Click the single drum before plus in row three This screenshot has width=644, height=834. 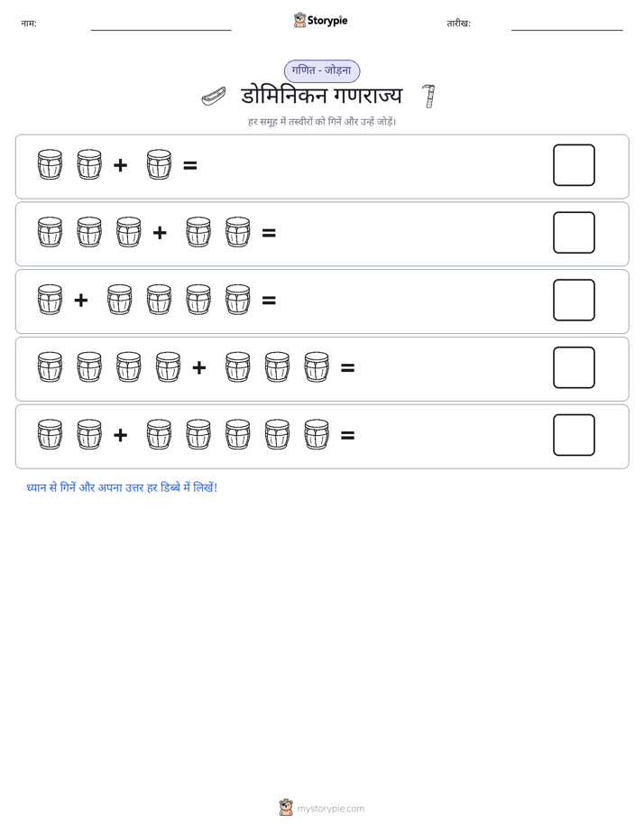(50, 300)
